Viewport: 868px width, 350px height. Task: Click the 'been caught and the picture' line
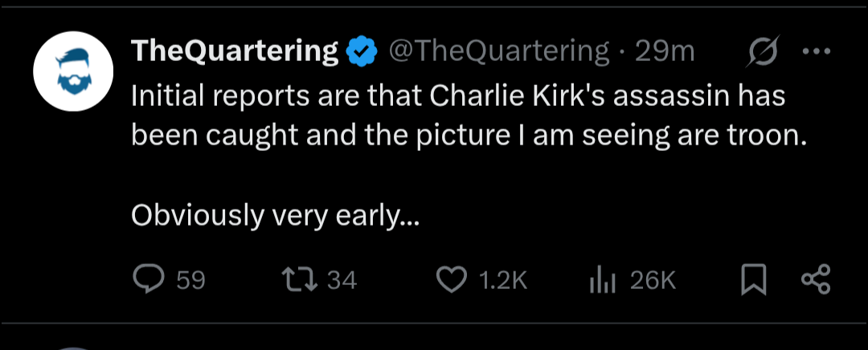tap(468, 136)
